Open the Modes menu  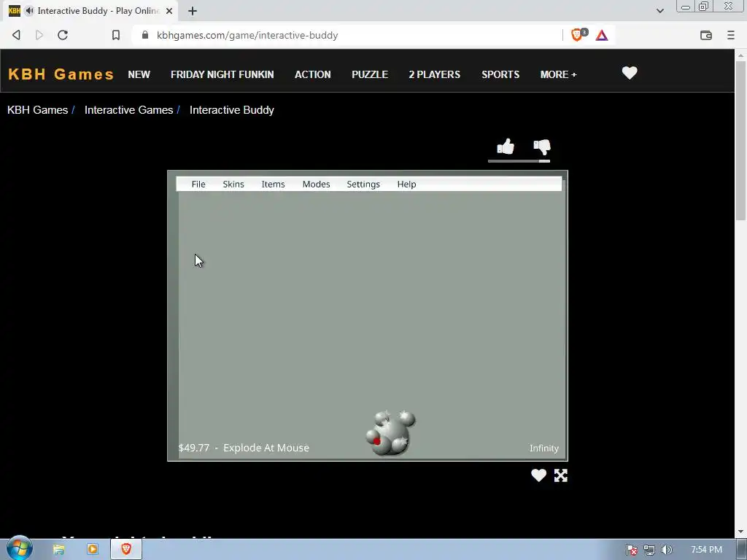tap(317, 184)
